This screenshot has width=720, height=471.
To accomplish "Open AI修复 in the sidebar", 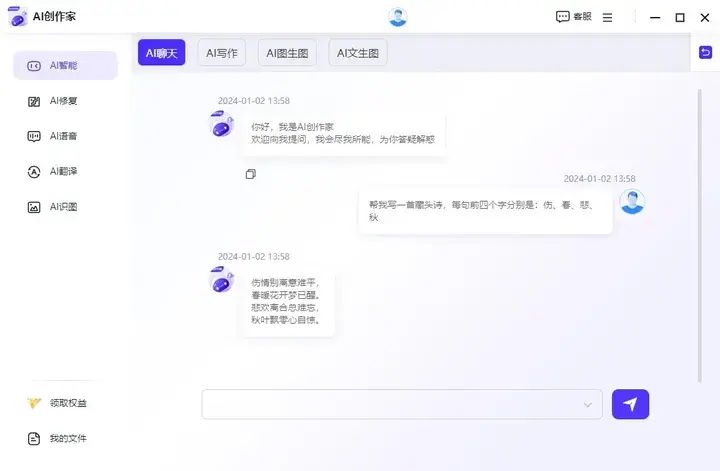I will coord(64,101).
